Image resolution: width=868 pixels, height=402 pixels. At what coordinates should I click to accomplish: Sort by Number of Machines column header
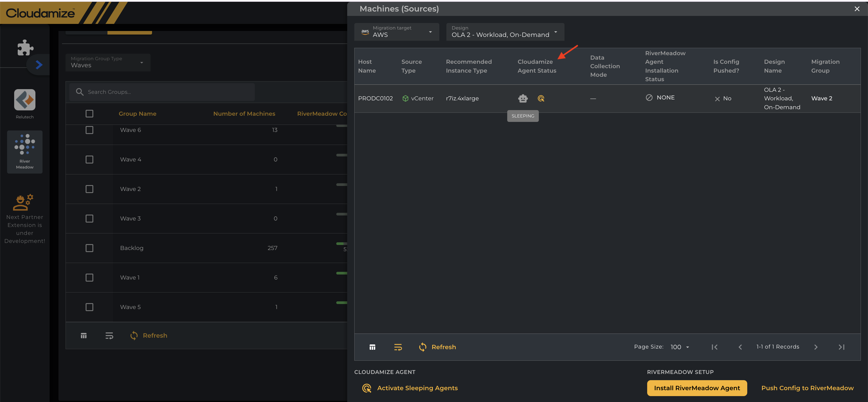pos(244,114)
